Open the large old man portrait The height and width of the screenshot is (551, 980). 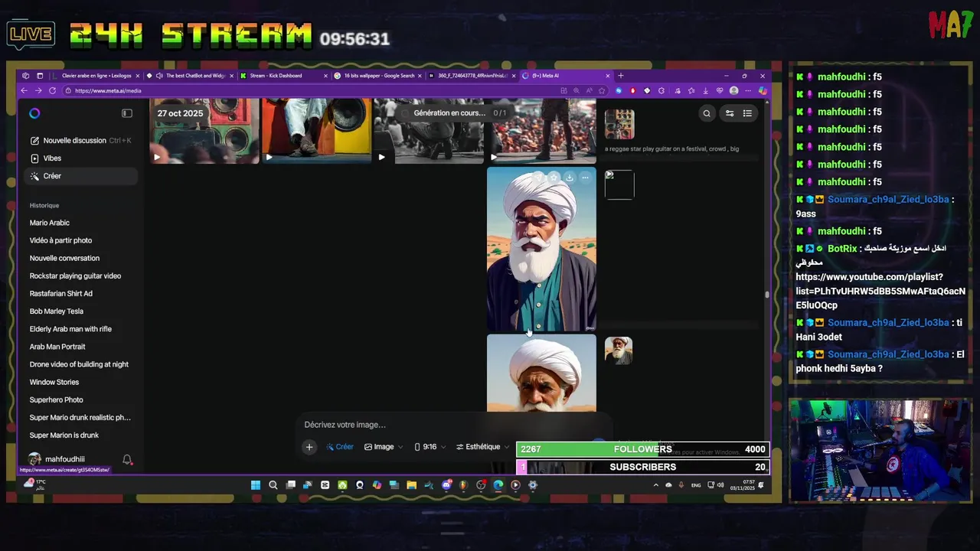coord(541,249)
